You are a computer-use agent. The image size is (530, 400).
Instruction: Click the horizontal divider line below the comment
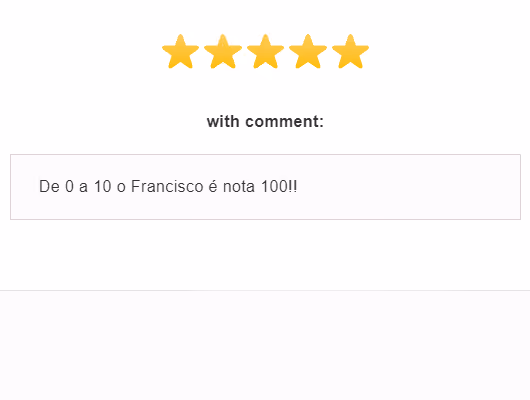[x=265, y=290]
